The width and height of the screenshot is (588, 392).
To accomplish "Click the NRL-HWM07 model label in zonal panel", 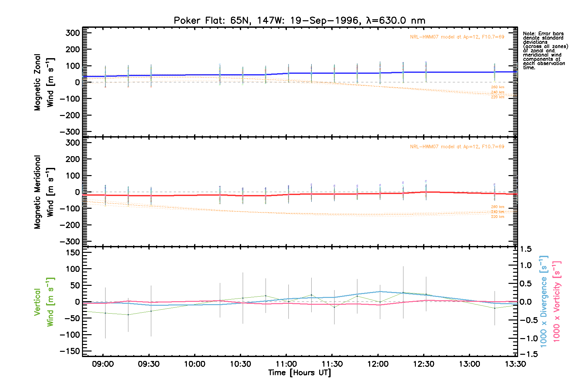I will tap(457, 37).
